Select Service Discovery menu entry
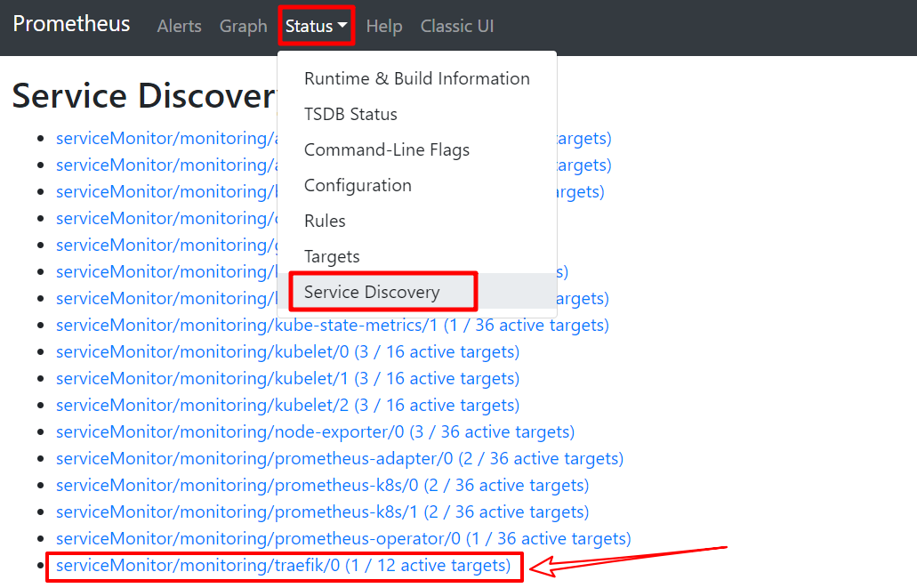The height and width of the screenshot is (588, 917). [372, 292]
